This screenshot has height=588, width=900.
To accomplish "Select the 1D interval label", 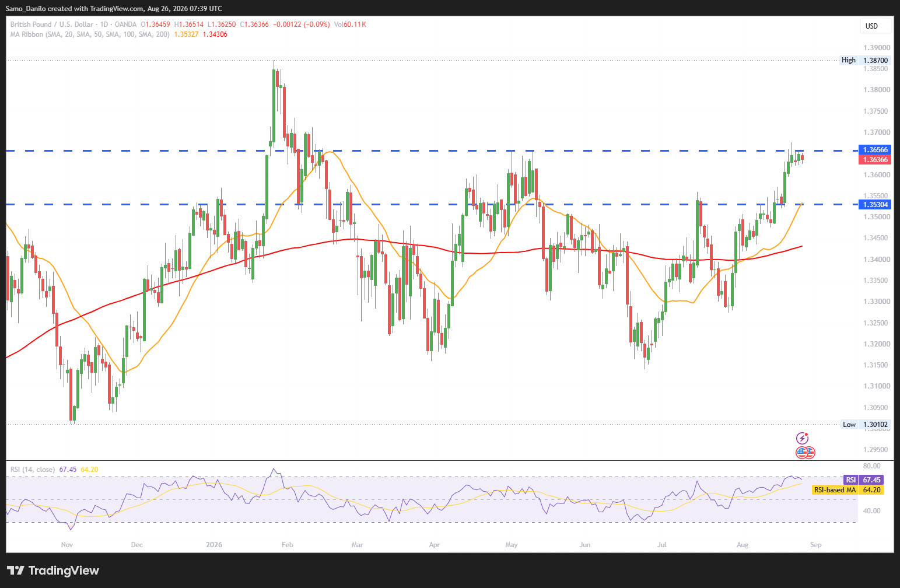I will [x=104, y=24].
